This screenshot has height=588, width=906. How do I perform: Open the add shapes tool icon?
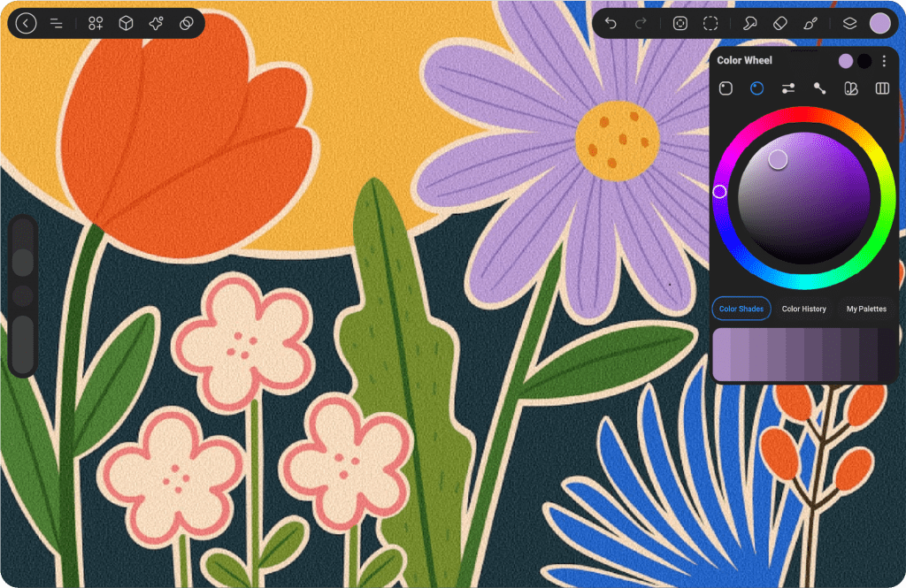tap(96, 24)
